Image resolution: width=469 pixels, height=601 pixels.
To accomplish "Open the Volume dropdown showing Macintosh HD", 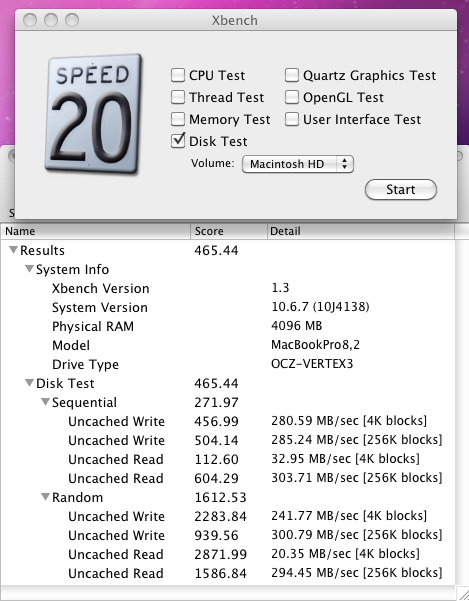I will tap(298, 164).
